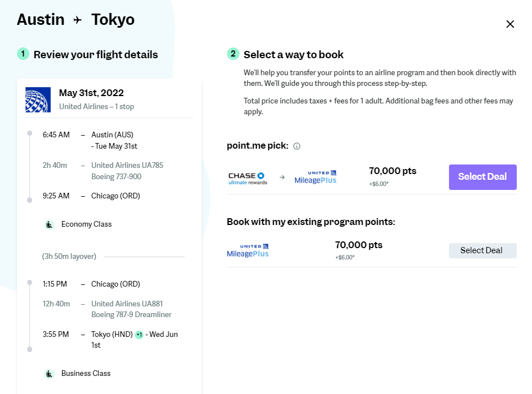
Task: Click the Economy Class seat icon
Action: [50, 224]
